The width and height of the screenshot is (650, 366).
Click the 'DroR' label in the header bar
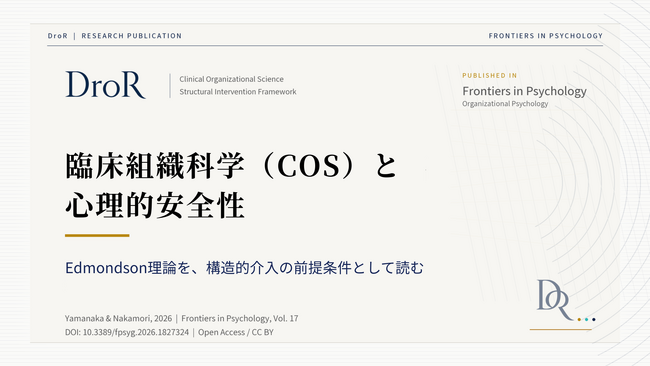58,36
